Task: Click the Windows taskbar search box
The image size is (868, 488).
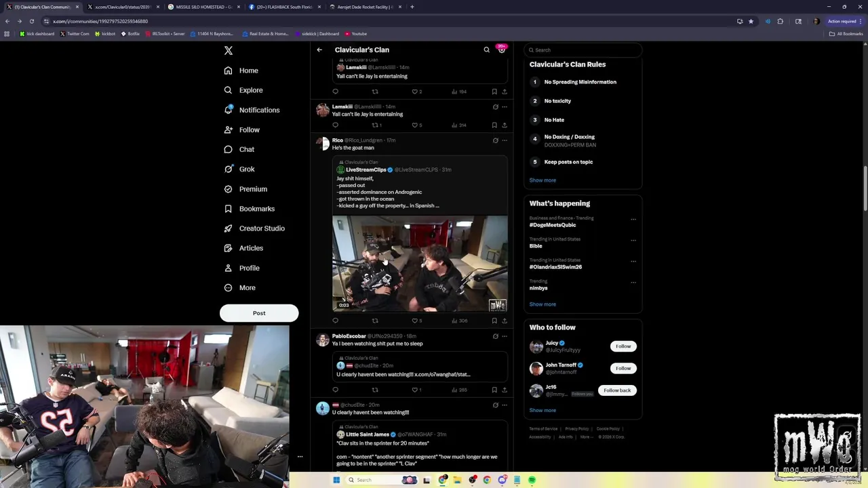Action: [x=383, y=480]
